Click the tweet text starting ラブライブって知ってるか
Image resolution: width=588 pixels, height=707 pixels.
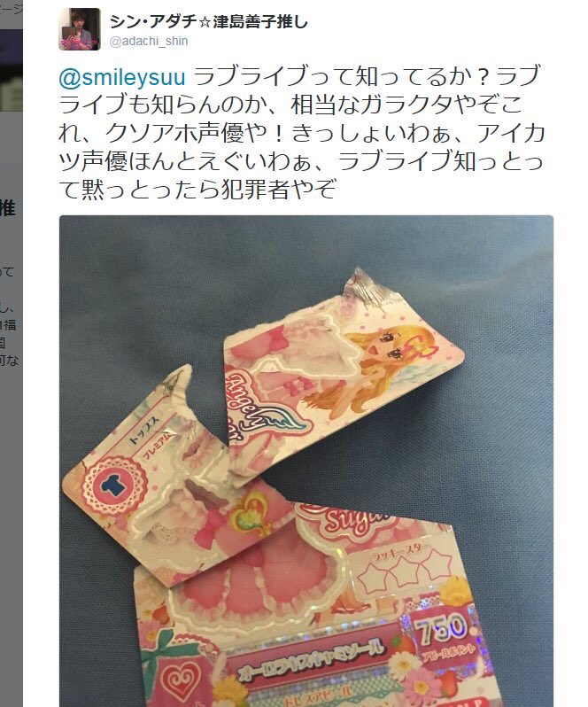[302, 133]
